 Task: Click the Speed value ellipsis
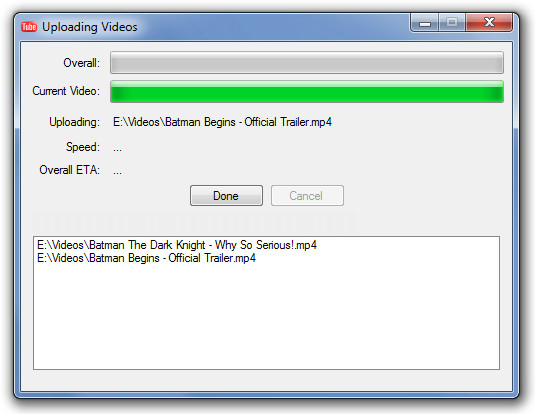coord(117,149)
